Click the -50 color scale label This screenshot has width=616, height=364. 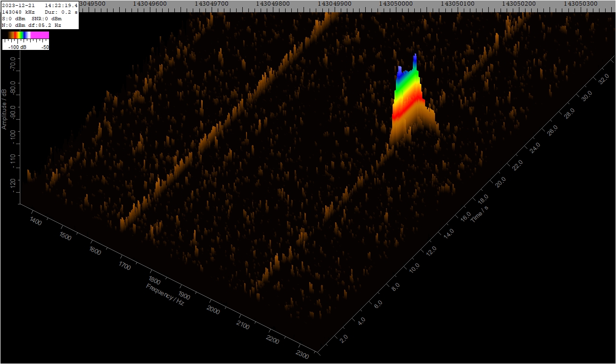[x=45, y=48]
